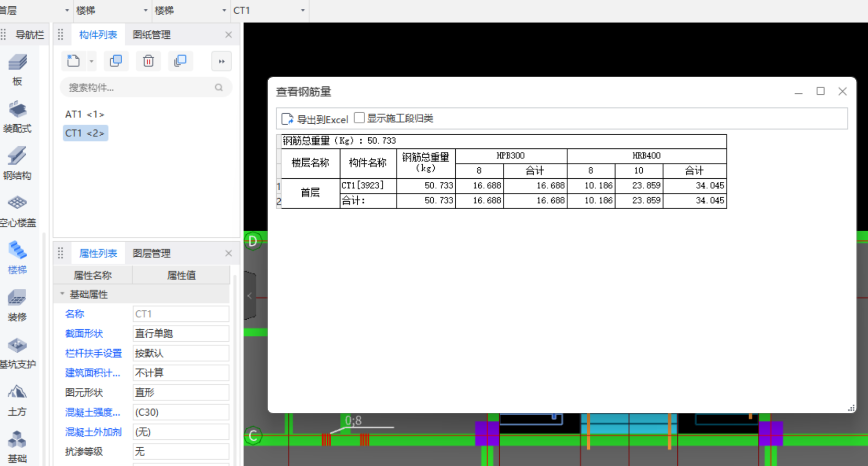Click the 名称 property value CT1
The height and width of the screenshot is (466, 868).
pyautogui.click(x=181, y=314)
